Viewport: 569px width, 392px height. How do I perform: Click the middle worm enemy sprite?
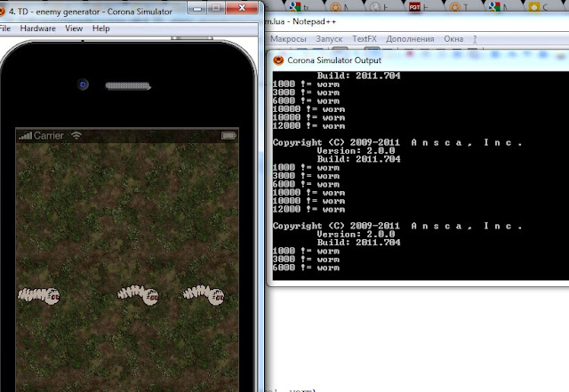(x=139, y=295)
